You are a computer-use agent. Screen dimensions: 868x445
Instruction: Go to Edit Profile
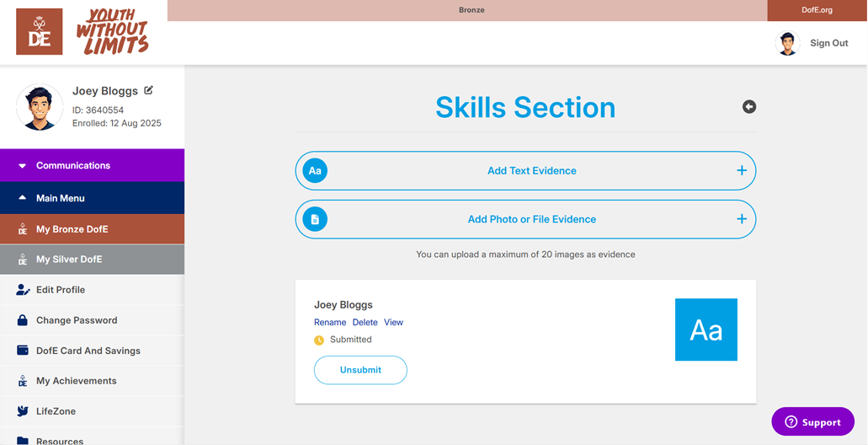coord(61,290)
